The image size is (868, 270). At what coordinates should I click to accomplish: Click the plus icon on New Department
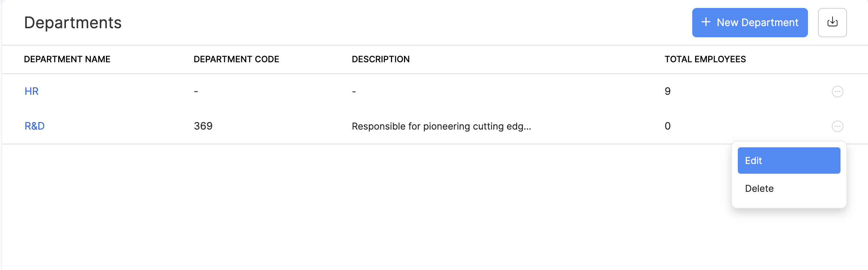706,22
